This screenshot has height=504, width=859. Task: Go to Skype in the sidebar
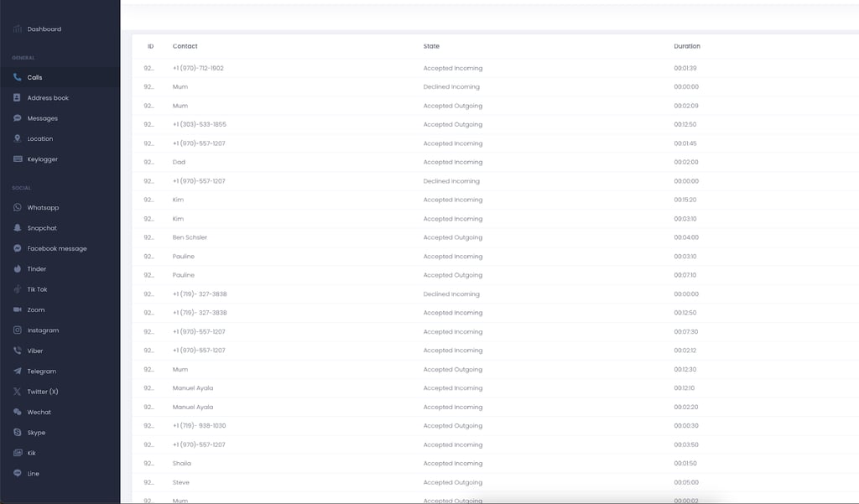tap(36, 433)
